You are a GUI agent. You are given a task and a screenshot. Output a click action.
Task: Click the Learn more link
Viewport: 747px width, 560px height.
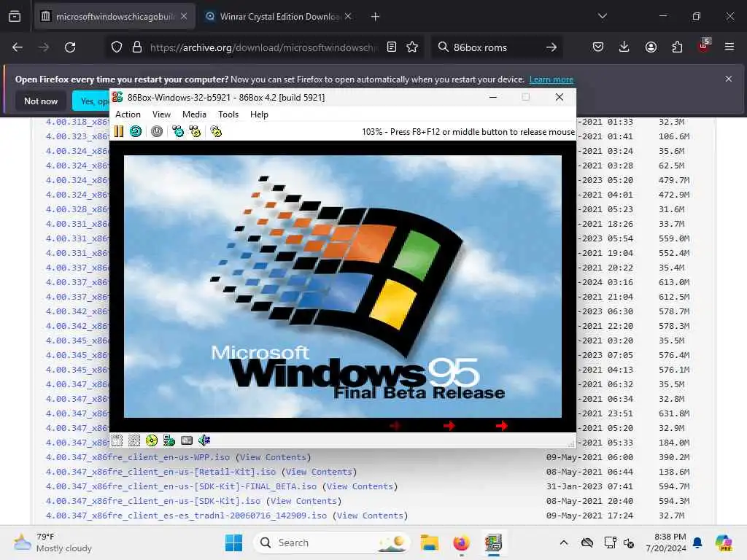pyautogui.click(x=551, y=79)
